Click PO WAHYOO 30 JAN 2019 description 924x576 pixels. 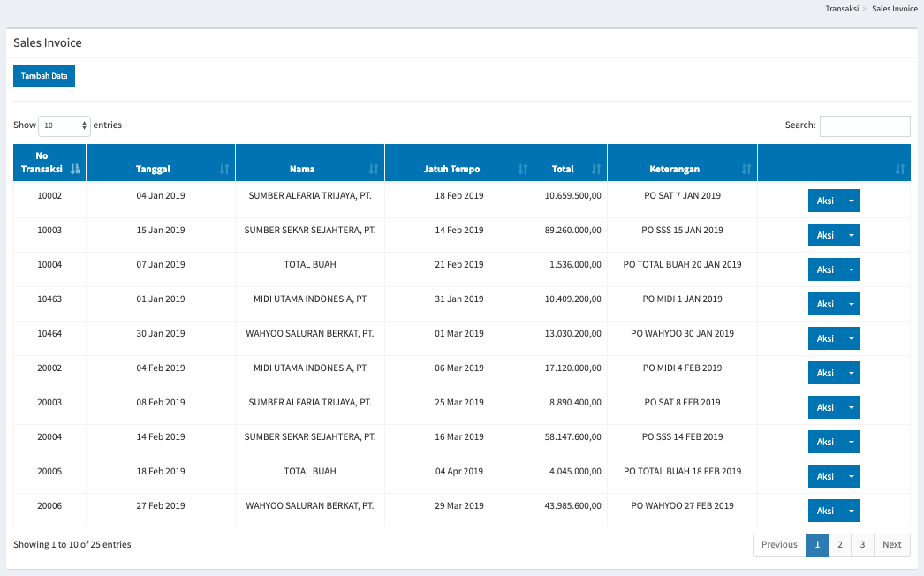coord(682,334)
